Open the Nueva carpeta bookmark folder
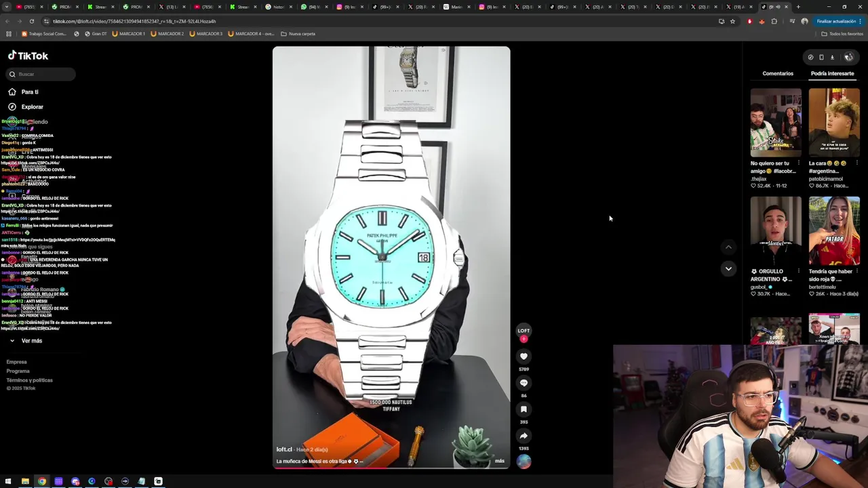Screen dimensions: 868x488 coord(298,33)
